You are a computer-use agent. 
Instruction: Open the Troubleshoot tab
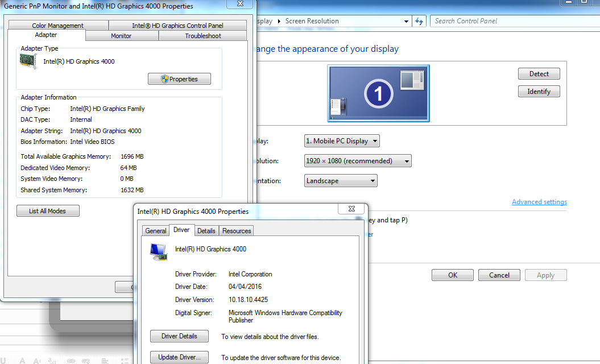(x=203, y=36)
